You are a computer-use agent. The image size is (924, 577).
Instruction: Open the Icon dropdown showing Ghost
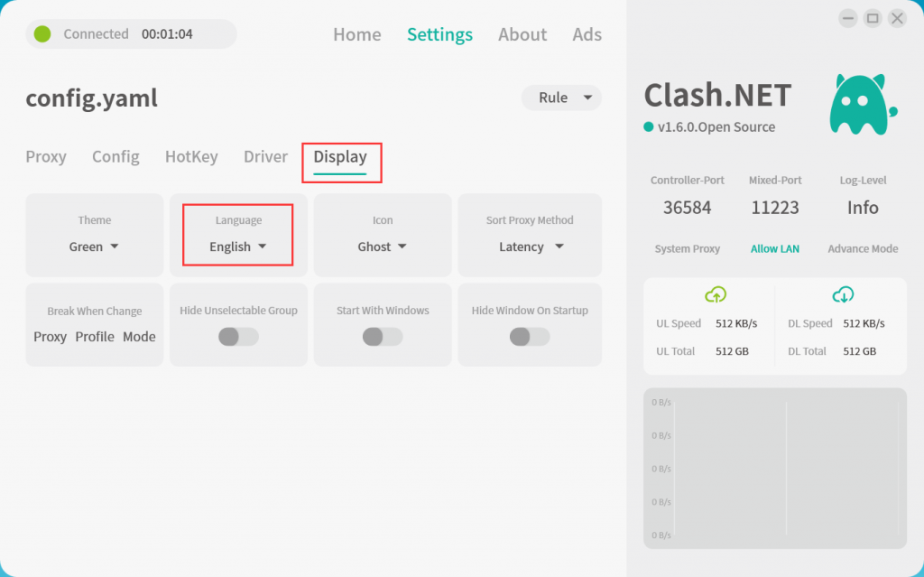(x=383, y=247)
